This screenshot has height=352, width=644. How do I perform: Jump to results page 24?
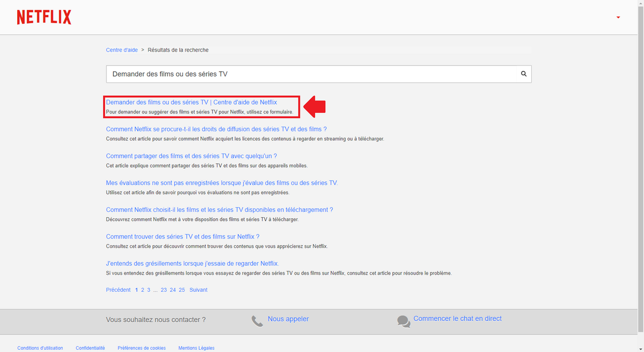[173, 290]
